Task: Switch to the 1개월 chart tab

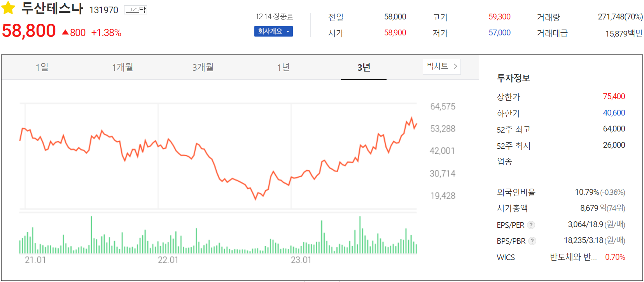Action: [x=122, y=67]
